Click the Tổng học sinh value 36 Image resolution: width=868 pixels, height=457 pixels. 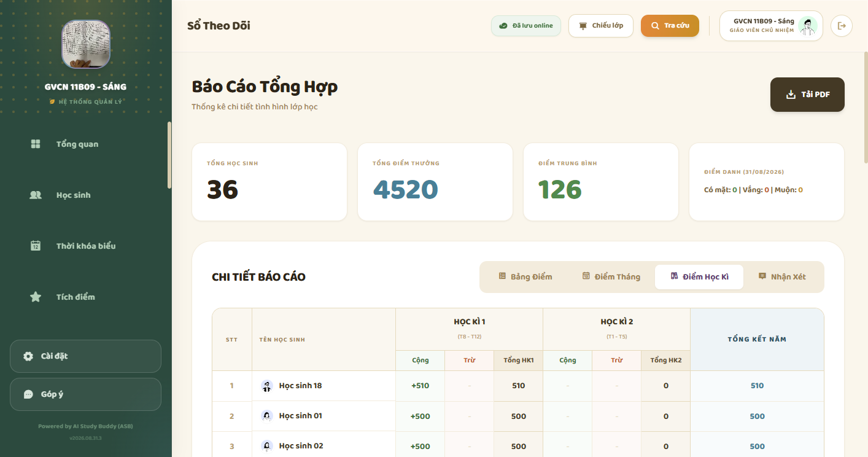(x=222, y=190)
